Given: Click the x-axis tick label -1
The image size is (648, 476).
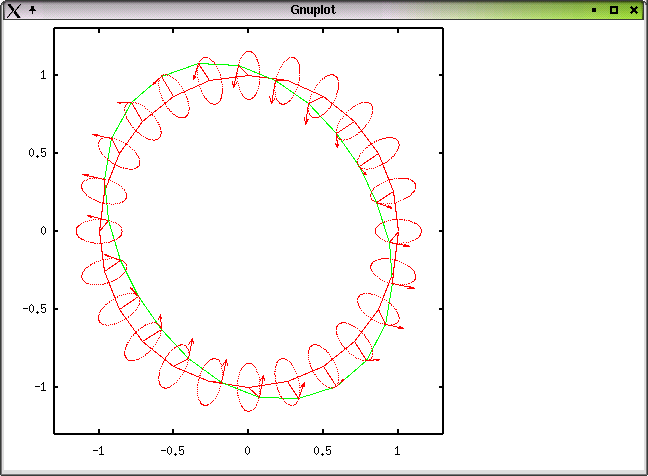Looking at the screenshot, I should 98,451.
